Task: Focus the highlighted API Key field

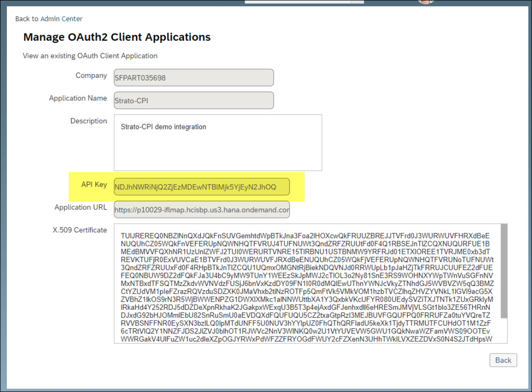Action: (201, 187)
